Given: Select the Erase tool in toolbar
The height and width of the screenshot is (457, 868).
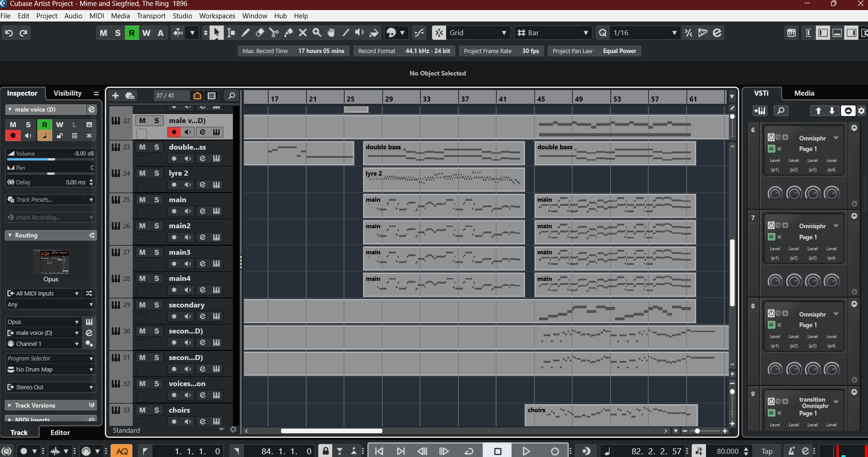Looking at the screenshot, I should coord(260,32).
